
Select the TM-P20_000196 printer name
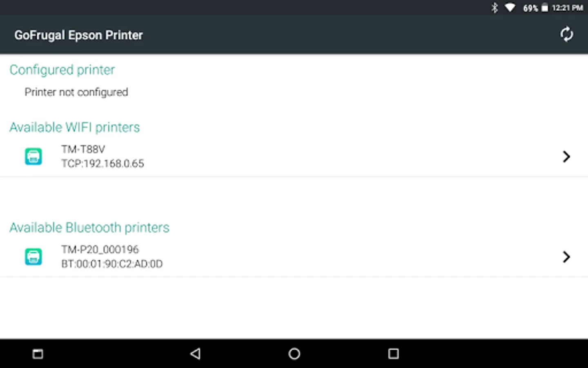point(100,249)
